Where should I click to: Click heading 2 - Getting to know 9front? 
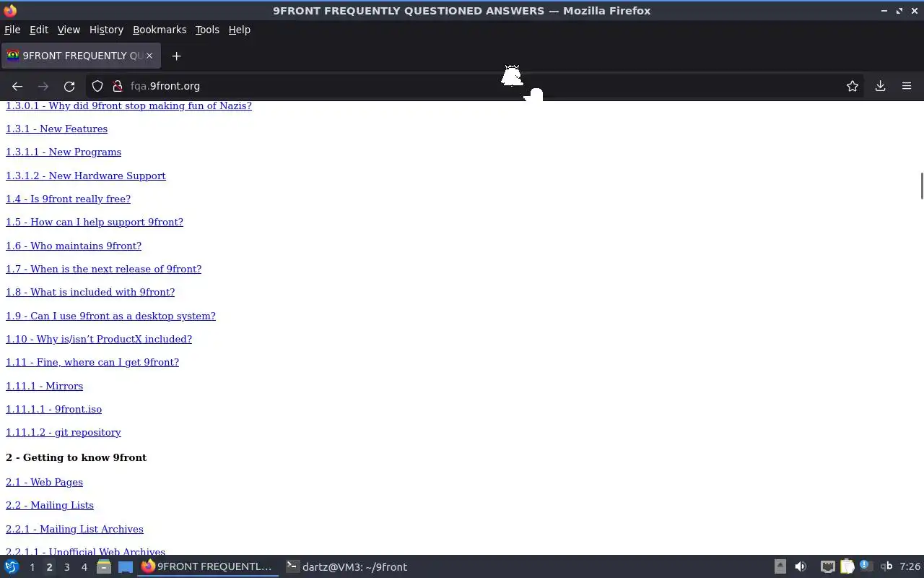coord(76,457)
